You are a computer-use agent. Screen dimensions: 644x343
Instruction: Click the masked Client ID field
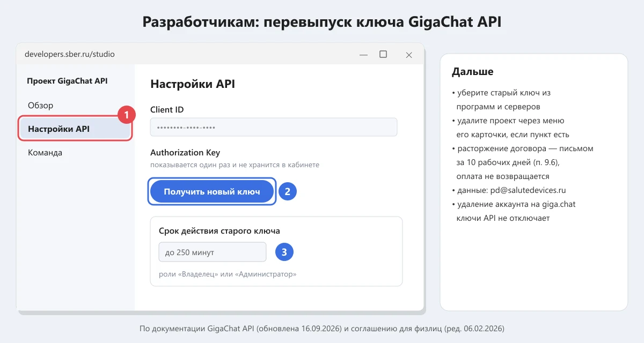(x=274, y=127)
